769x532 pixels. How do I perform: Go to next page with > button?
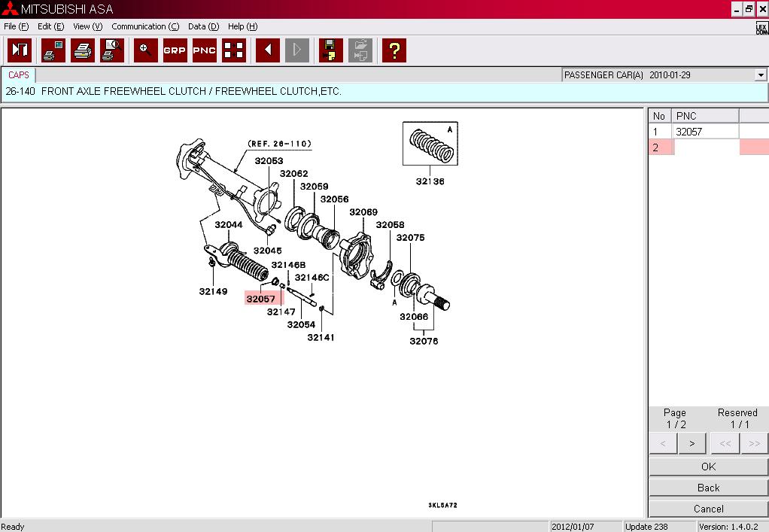pyautogui.click(x=691, y=443)
